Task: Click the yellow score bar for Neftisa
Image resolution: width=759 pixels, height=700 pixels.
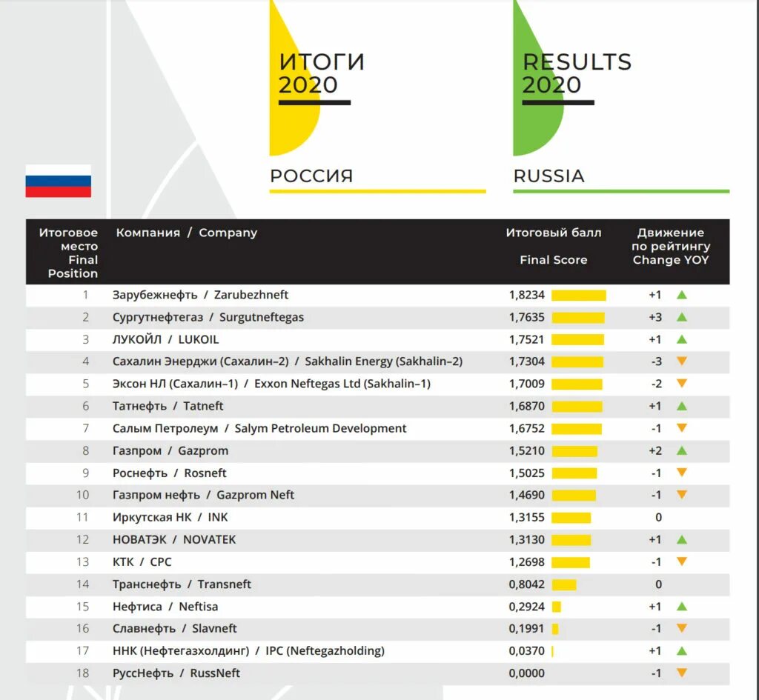Action: (556, 607)
